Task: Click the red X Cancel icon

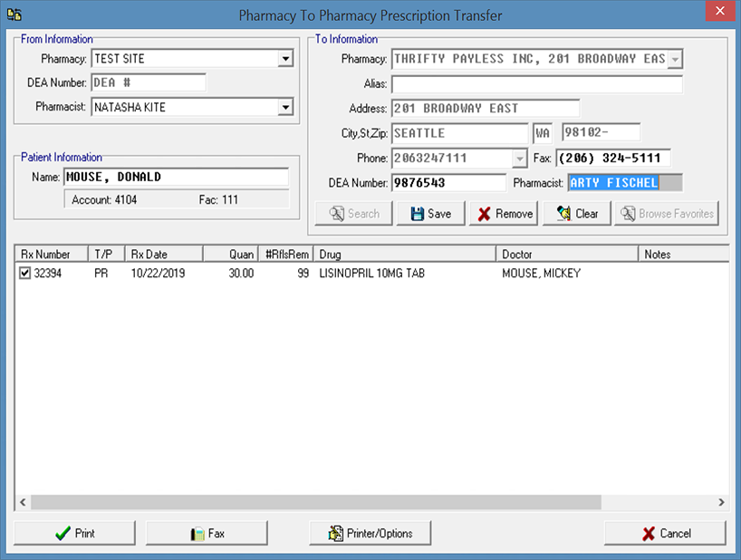Action: 648,534
